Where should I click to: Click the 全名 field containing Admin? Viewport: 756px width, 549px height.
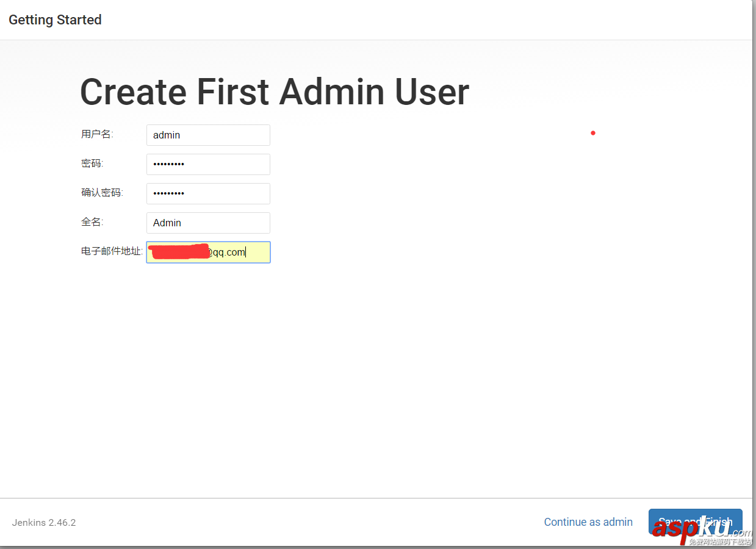point(208,223)
